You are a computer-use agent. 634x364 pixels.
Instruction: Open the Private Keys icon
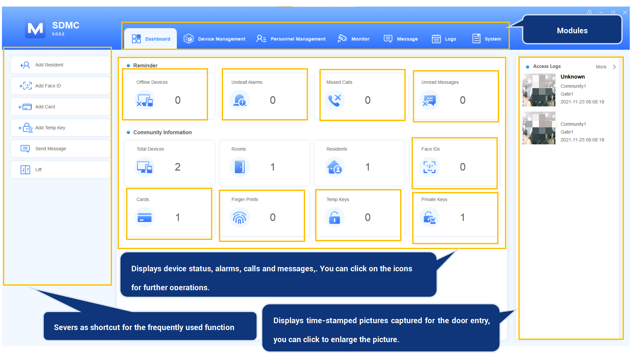coord(429,217)
